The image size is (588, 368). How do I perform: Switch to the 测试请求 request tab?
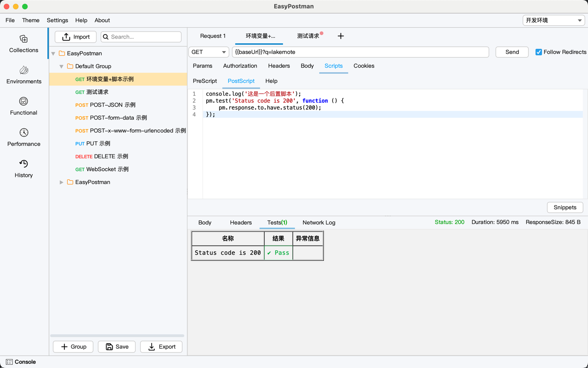(x=308, y=36)
